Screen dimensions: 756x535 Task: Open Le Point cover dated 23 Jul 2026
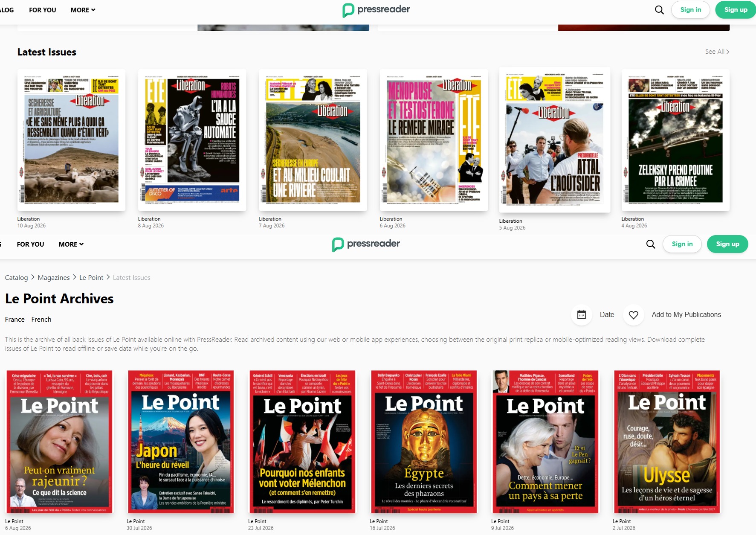302,442
